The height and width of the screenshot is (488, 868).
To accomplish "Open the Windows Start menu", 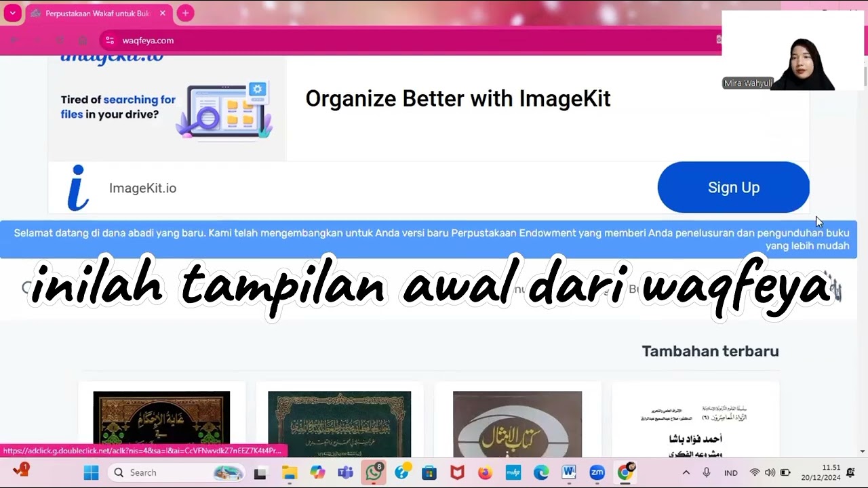I will (91, 472).
